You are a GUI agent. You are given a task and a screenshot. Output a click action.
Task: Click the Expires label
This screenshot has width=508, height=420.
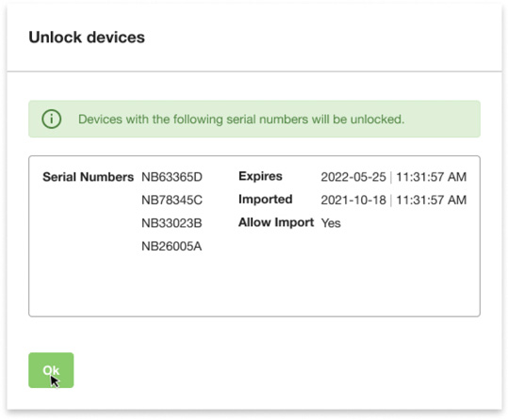260,176
